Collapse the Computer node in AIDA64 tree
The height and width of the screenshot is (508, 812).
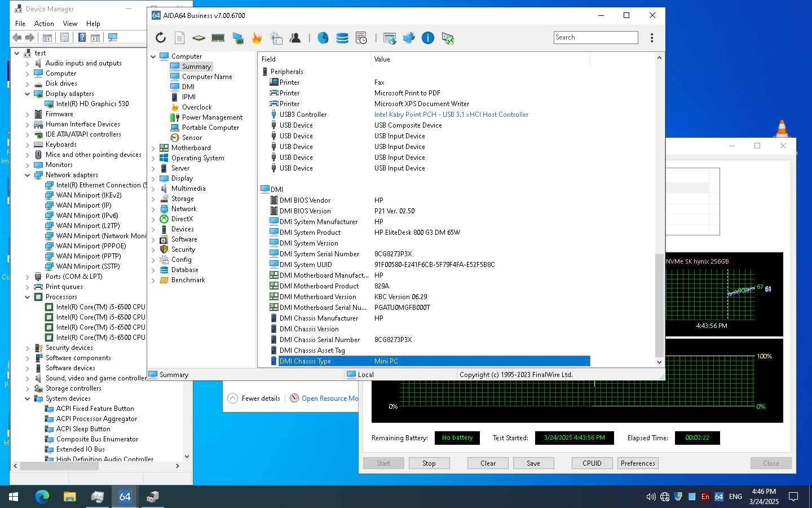coord(153,56)
